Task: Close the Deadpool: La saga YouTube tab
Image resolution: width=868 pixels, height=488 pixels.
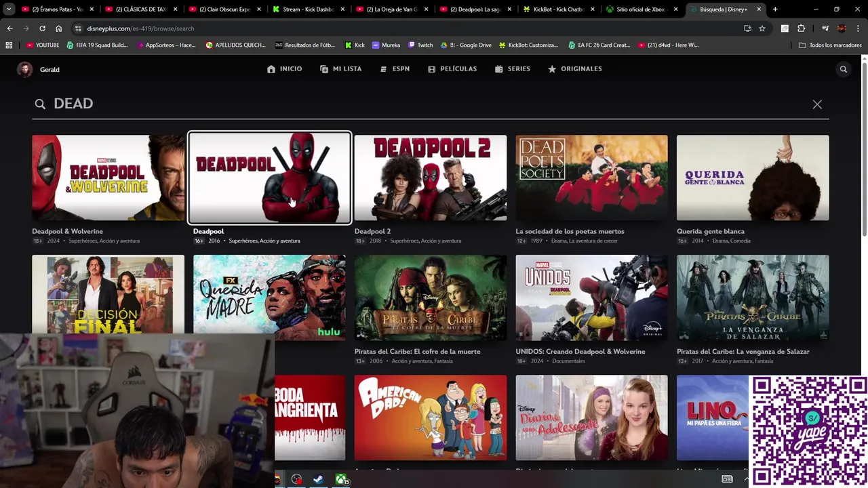Action: [508, 9]
